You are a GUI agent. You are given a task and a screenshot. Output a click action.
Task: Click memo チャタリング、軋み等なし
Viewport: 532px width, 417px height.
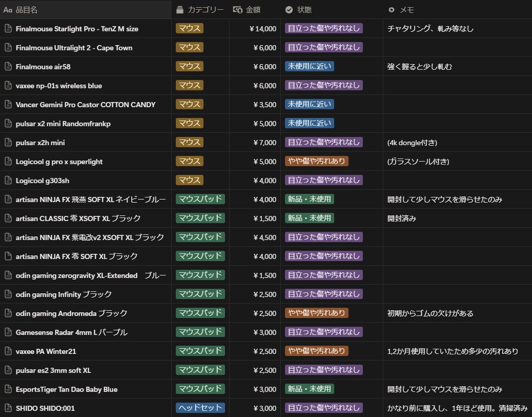430,29
